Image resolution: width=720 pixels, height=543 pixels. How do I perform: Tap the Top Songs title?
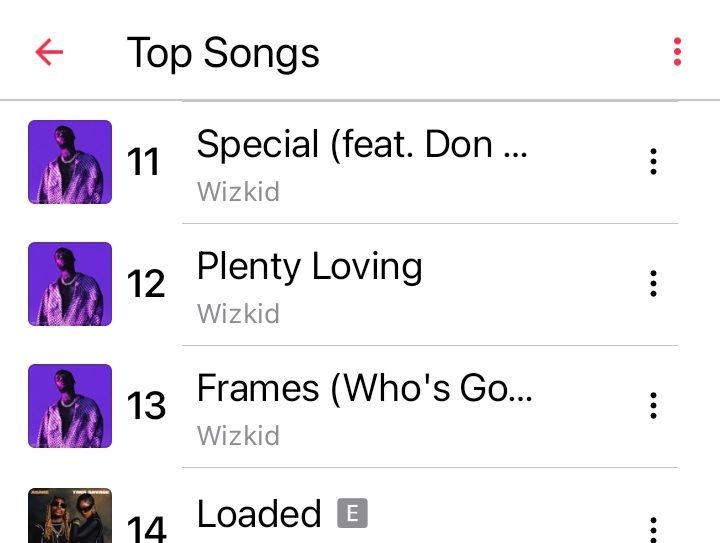pyautogui.click(x=223, y=53)
